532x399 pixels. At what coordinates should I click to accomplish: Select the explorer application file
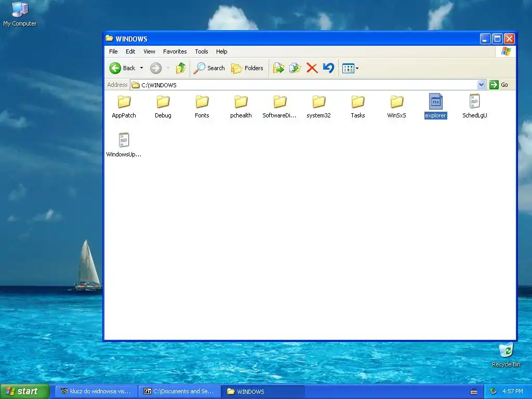436,107
